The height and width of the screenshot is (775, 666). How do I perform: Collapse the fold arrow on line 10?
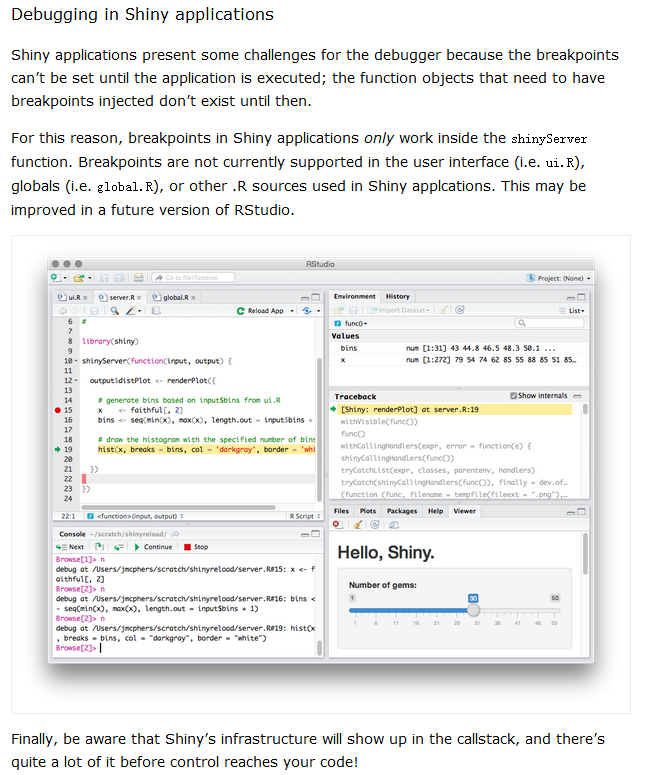point(76,361)
